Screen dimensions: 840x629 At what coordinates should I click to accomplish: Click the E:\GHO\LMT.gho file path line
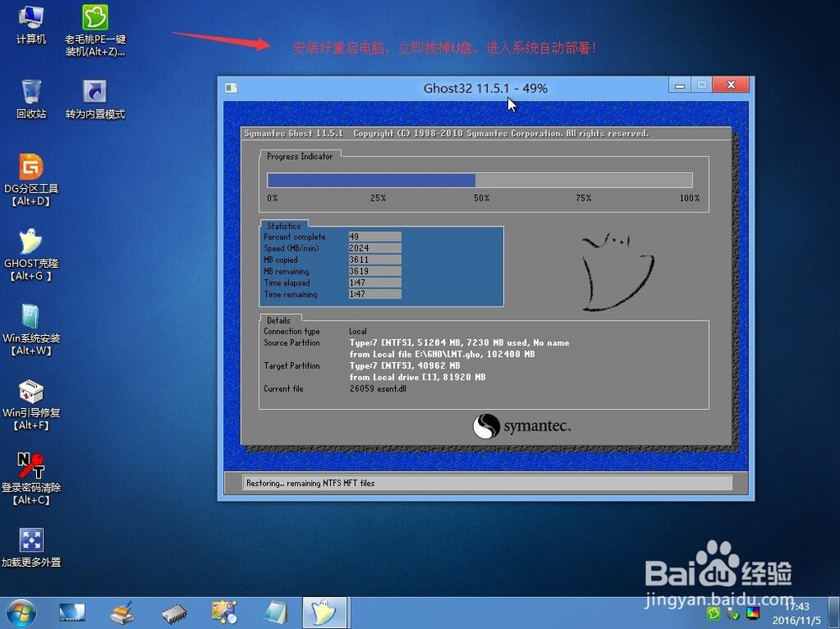tap(442, 354)
